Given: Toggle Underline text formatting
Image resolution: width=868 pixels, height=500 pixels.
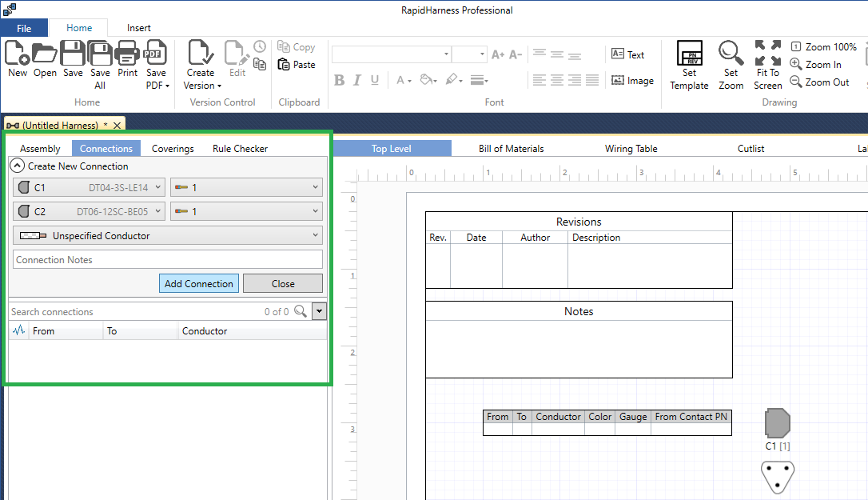Looking at the screenshot, I should point(374,80).
